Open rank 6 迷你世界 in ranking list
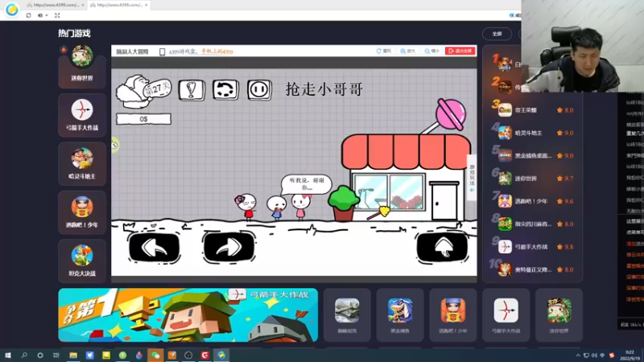This screenshot has width=644, height=362. click(x=533, y=179)
